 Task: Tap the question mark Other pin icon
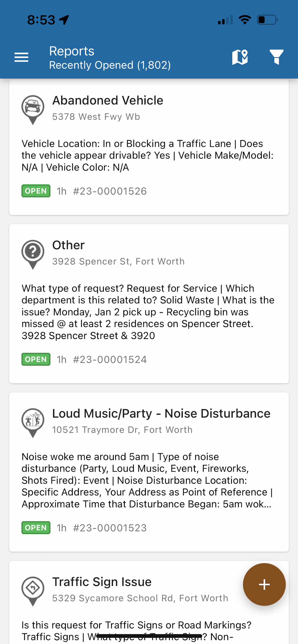[33, 253]
